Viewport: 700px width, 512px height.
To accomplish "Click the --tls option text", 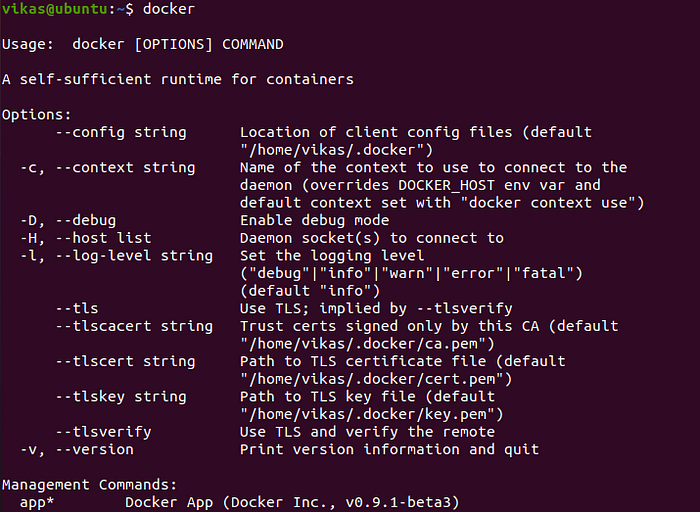I will 77,308.
